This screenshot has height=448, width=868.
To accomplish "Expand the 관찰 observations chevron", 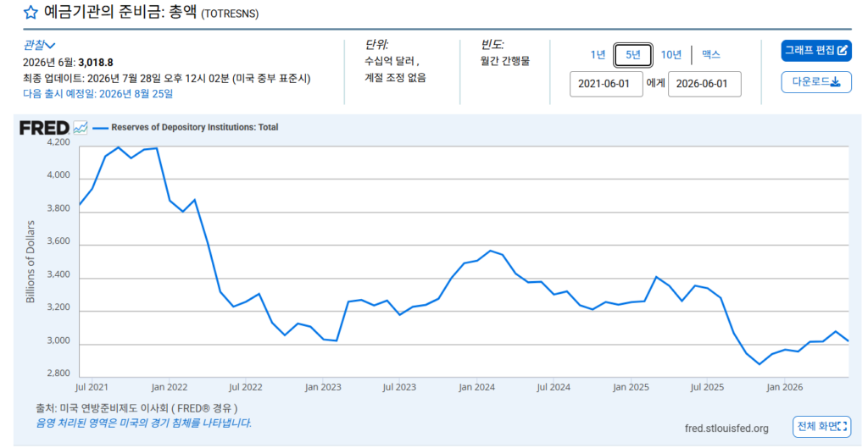I will tap(51, 46).
